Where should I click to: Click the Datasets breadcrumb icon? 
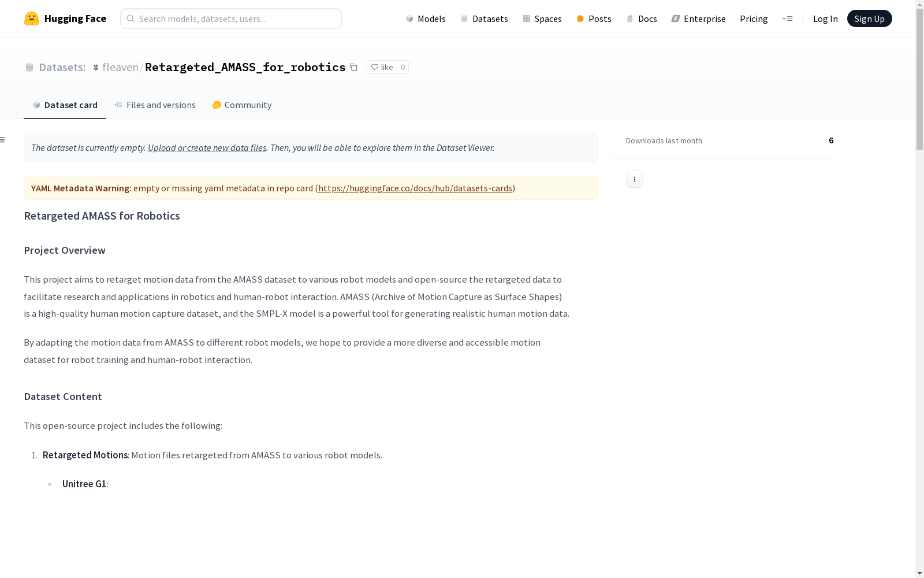29,68
